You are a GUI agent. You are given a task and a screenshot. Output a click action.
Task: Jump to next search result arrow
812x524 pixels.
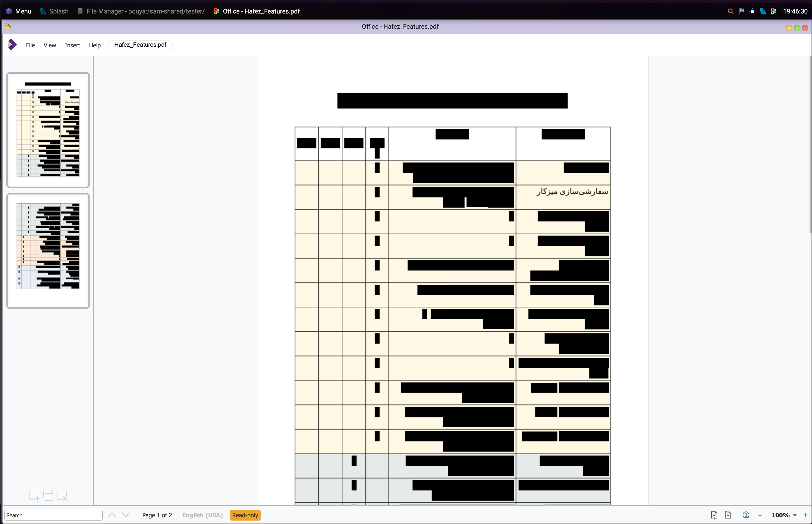[126, 515]
